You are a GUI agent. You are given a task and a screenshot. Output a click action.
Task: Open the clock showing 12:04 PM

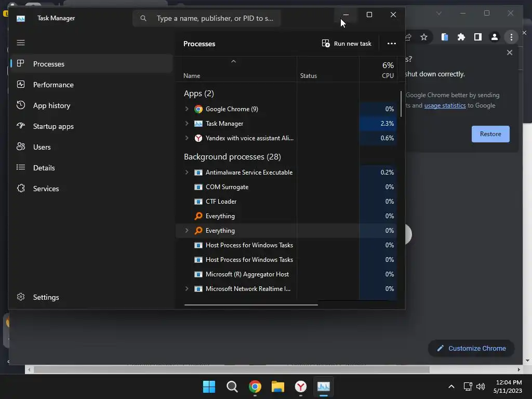pyautogui.click(x=508, y=387)
